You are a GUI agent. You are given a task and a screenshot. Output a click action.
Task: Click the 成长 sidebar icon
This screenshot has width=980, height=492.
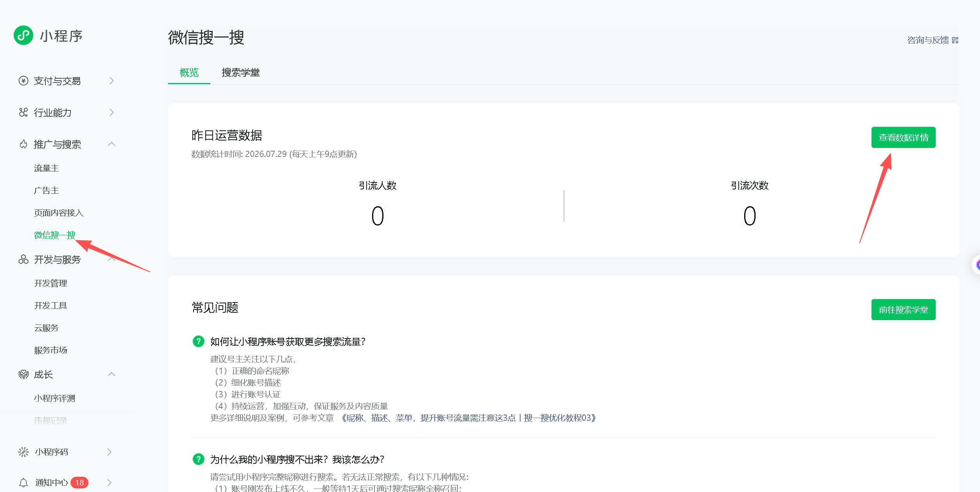[24, 374]
